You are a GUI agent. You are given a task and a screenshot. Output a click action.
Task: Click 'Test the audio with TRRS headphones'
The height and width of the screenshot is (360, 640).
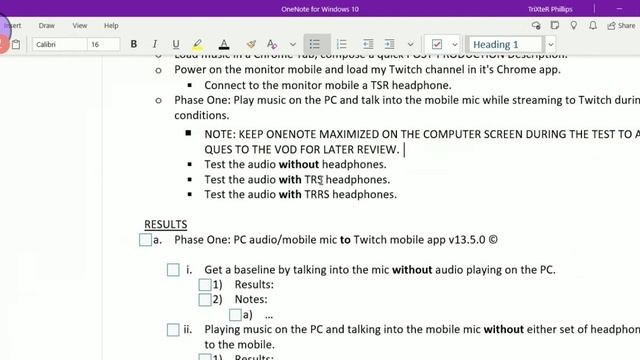click(300, 194)
